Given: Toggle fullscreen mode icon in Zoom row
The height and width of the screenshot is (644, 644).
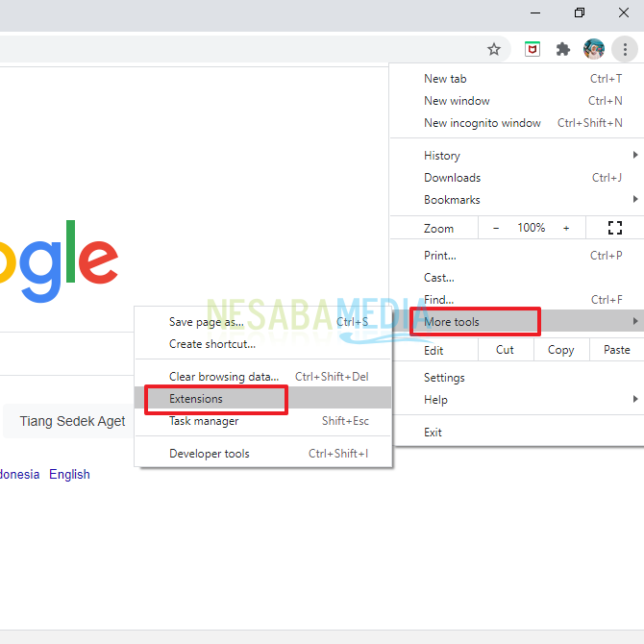Looking at the screenshot, I should click(615, 228).
